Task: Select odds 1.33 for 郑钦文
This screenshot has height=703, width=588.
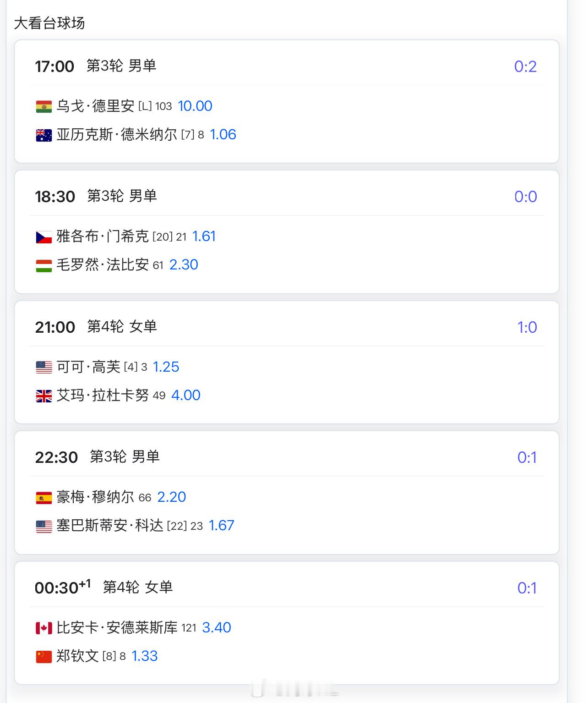Action: point(145,656)
